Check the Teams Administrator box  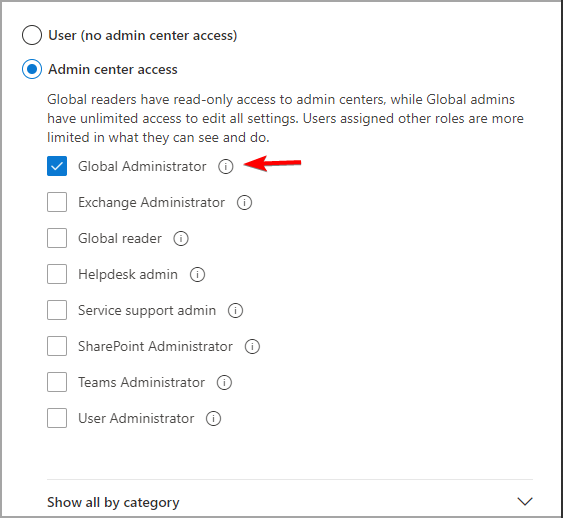[57, 382]
